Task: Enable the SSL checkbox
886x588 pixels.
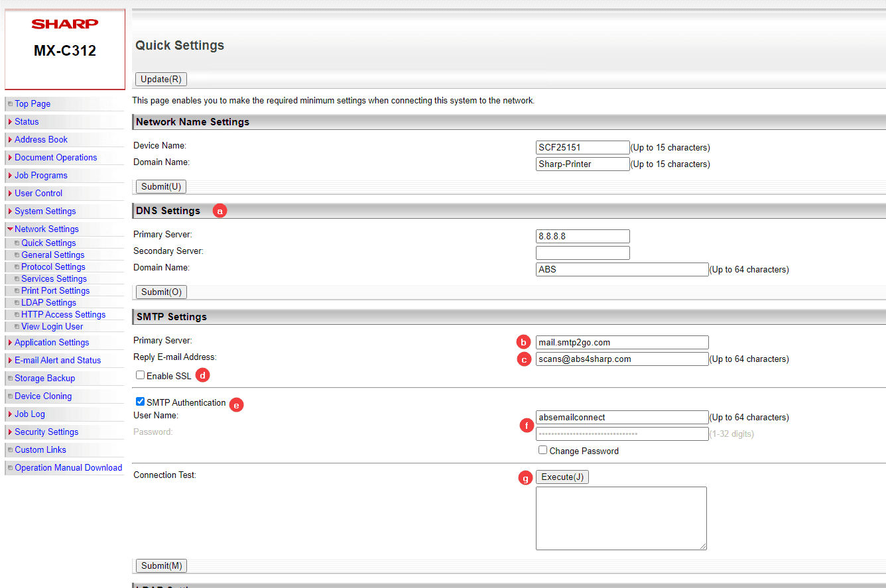Action: tap(141, 375)
